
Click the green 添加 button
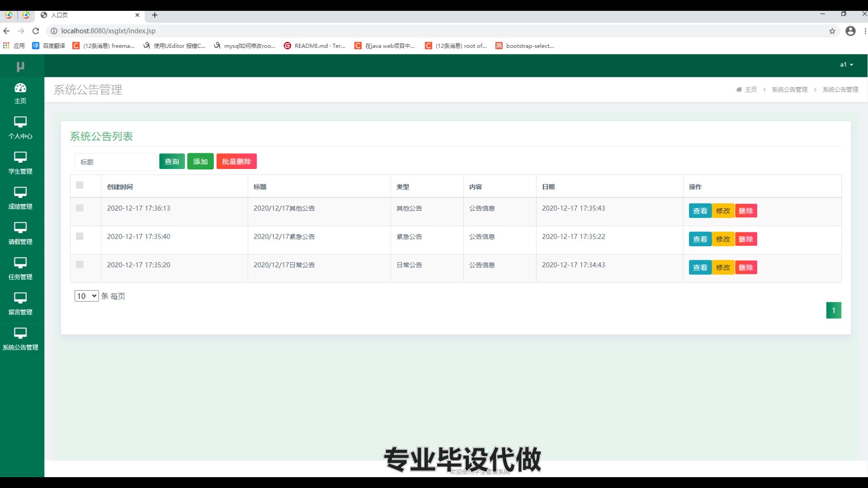pos(200,161)
